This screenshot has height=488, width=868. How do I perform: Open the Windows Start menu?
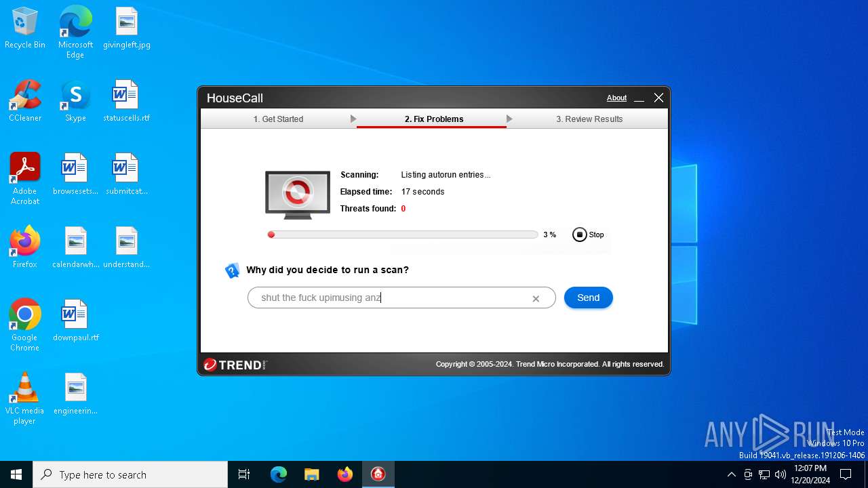click(x=16, y=474)
